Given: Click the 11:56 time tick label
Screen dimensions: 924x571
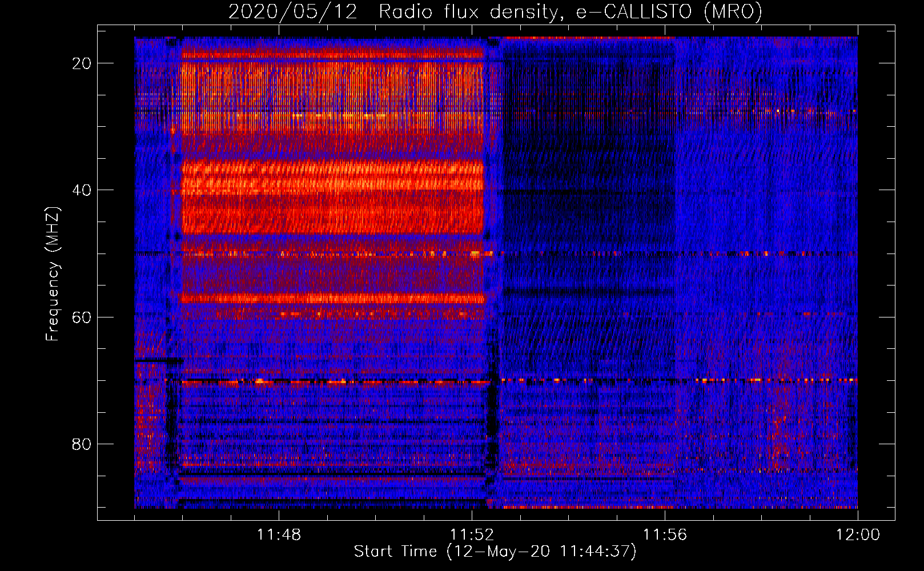Looking at the screenshot, I should coord(665,535).
